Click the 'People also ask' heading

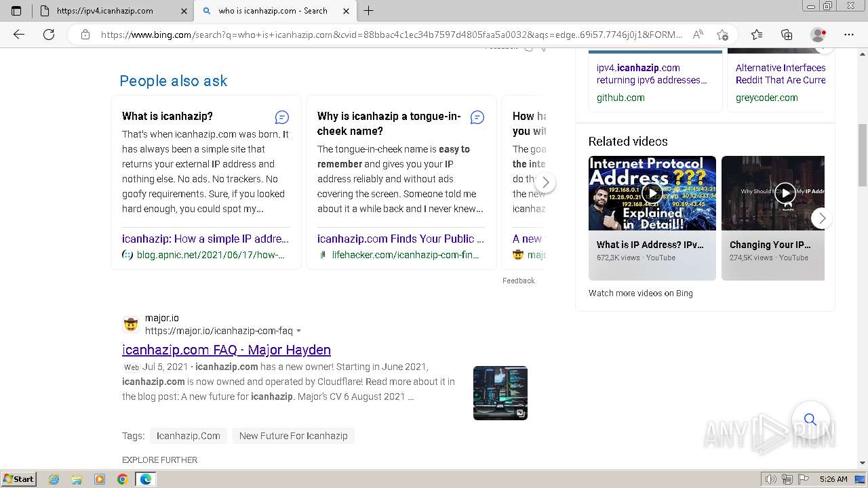[x=174, y=81]
